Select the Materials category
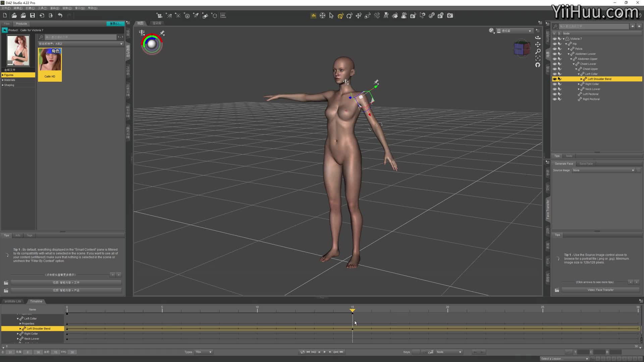The width and height of the screenshot is (644, 362). coord(10,80)
